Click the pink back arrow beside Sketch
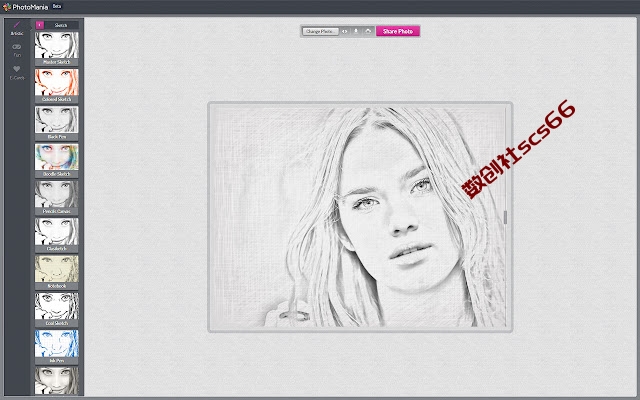This screenshot has height=400, width=640. pos(40,25)
